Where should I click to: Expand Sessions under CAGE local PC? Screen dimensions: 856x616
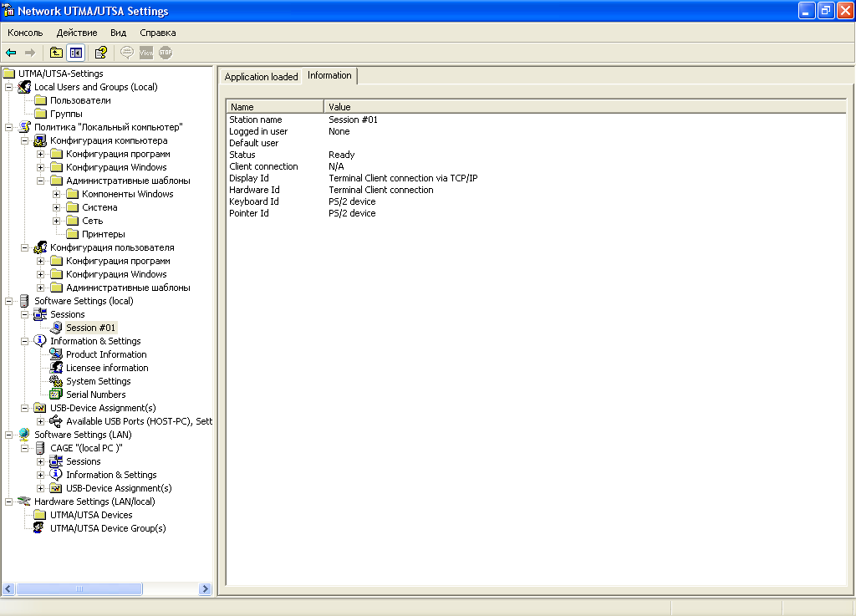click(x=40, y=461)
